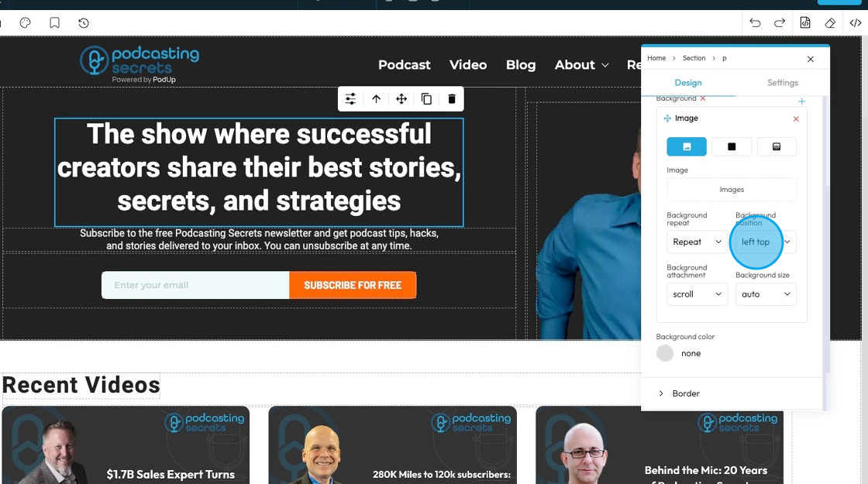Click the undo arrow icon

click(755, 22)
